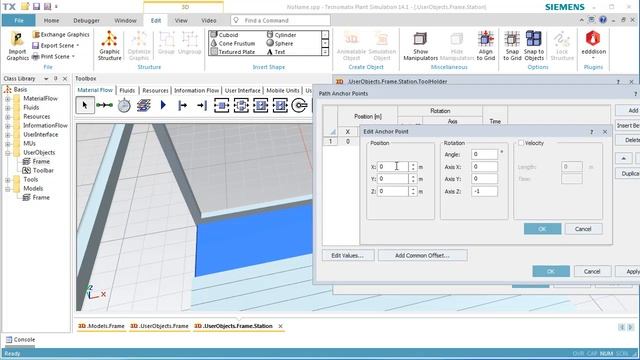The image size is (640, 360).
Task: Click the help icon in ribbon corner
Action: point(603,20)
